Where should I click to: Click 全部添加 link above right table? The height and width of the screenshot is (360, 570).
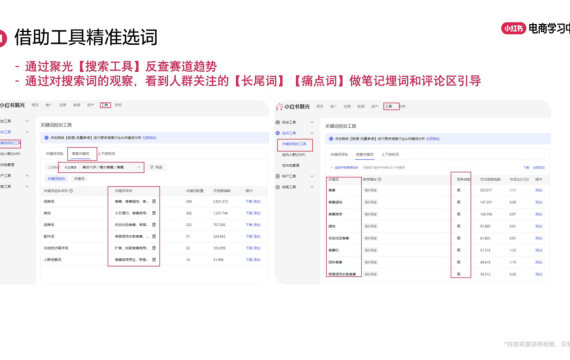[539, 168]
